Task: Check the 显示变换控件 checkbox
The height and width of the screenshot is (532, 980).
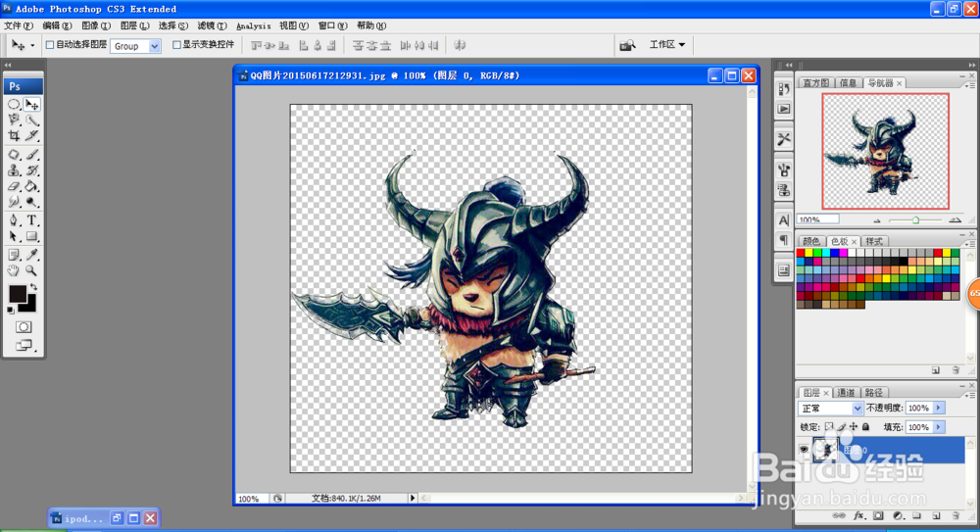Action: point(176,45)
